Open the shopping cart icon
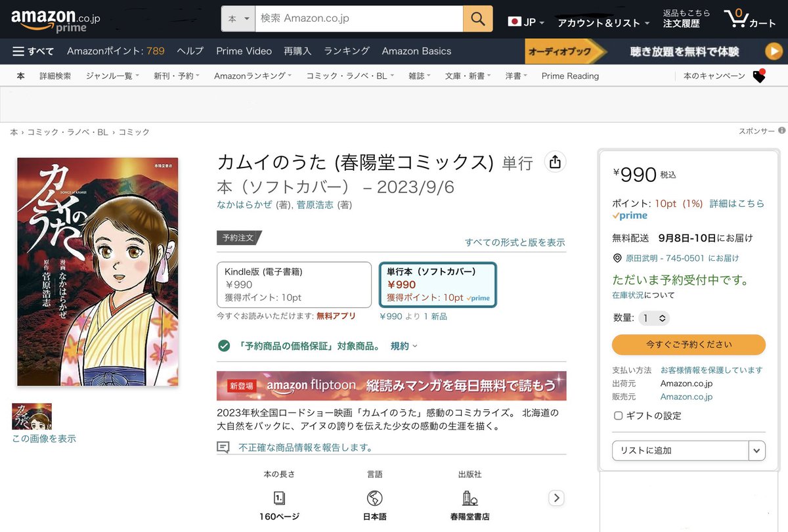 click(750, 19)
